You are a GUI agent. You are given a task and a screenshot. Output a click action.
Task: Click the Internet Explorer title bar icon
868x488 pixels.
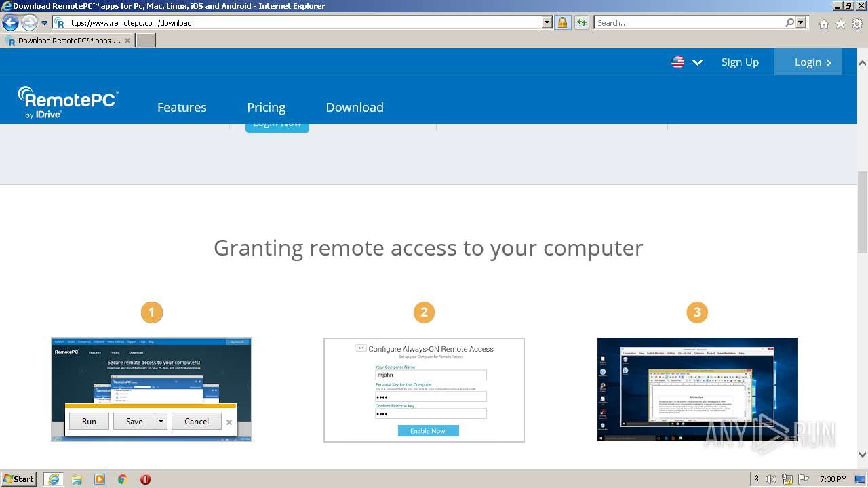(x=7, y=6)
